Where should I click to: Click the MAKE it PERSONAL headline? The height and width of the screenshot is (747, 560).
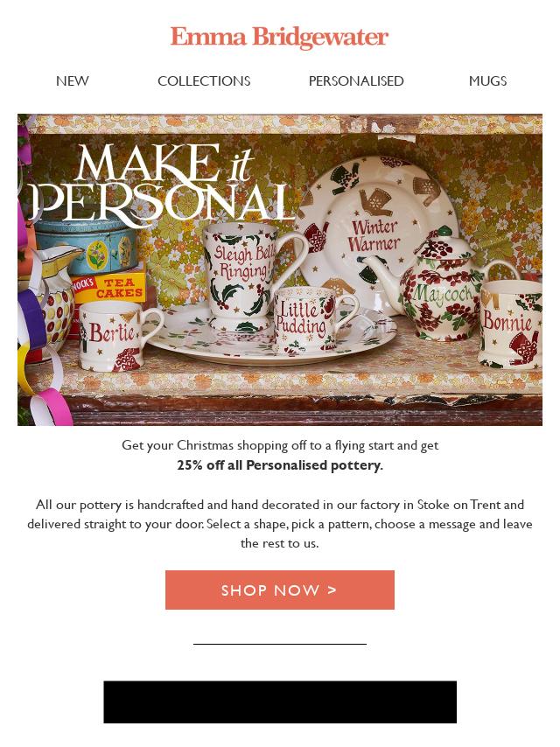point(162,184)
